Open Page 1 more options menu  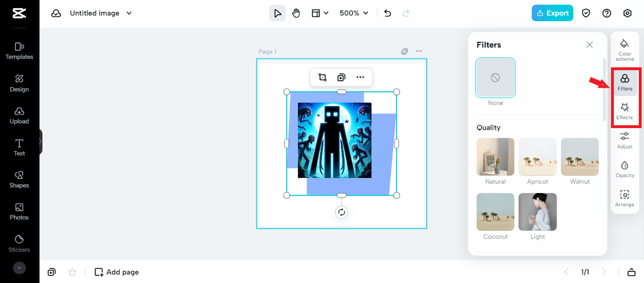tap(419, 51)
